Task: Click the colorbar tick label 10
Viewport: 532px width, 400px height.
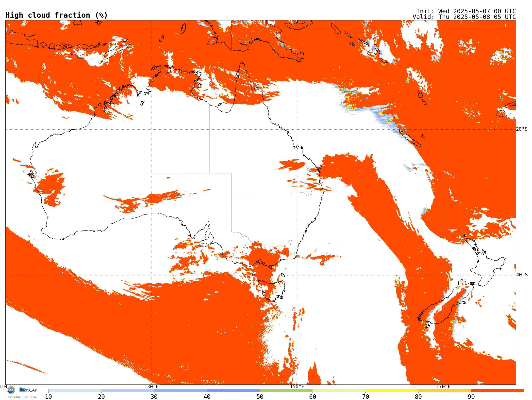Action: coord(49,397)
